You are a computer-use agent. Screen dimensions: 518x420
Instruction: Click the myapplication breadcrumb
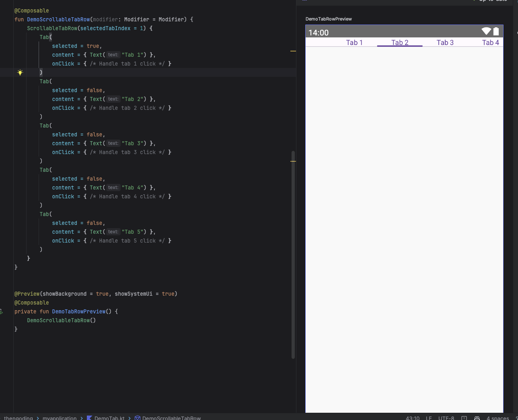pos(60,418)
